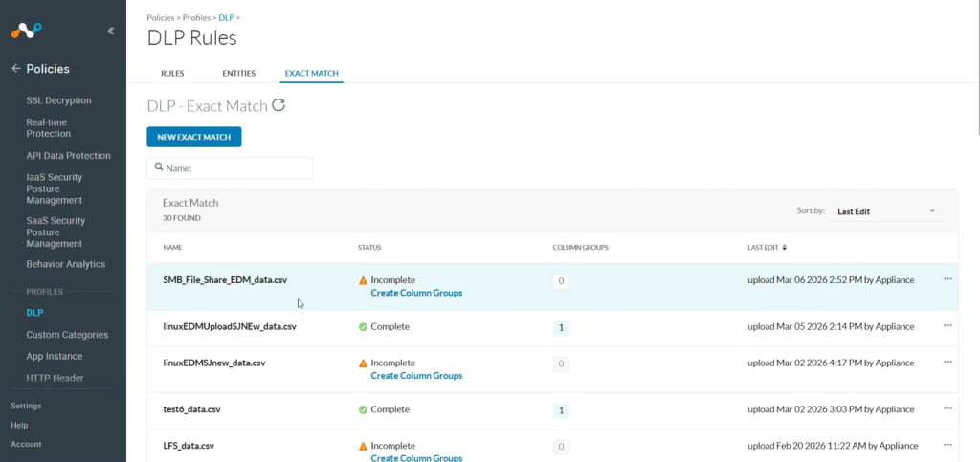The image size is (980, 462).
Task: Select DLP profile in sidebar
Action: pos(34,313)
